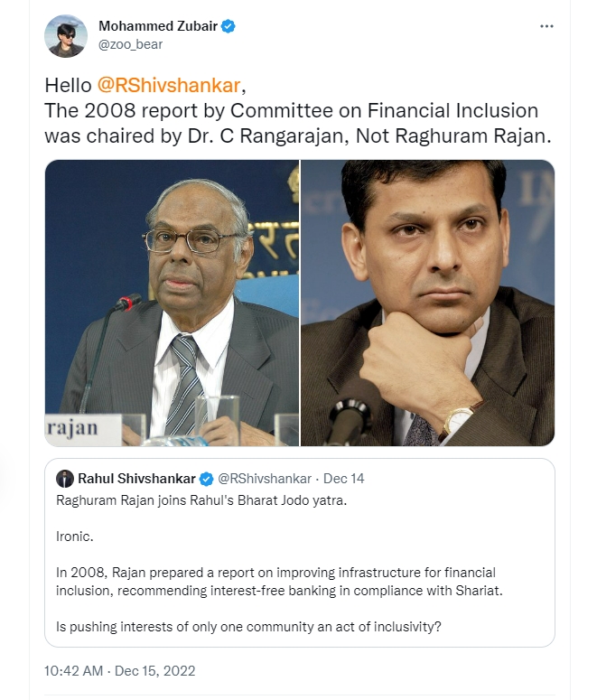Open the left photo of the man with glasses

click(x=172, y=303)
